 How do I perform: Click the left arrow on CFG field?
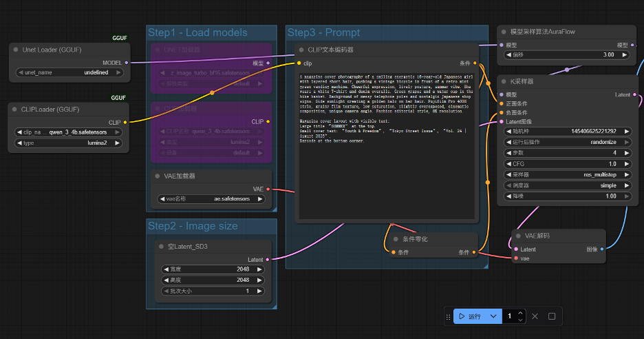coord(506,164)
